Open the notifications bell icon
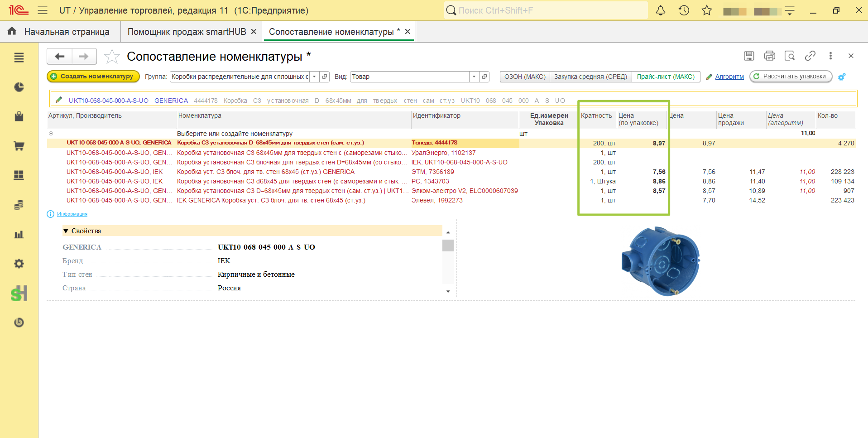The height and width of the screenshot is (438, 868). [x=661, y=10]
